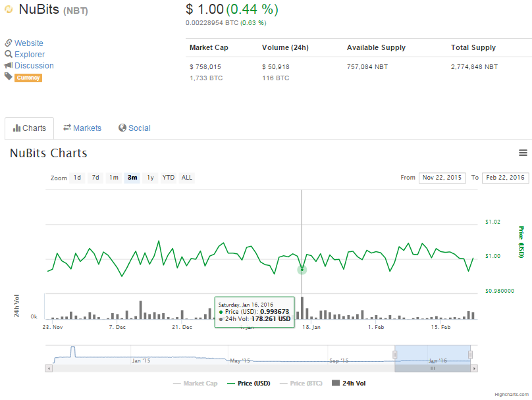Screen dimensions: 532x400
Task: Click the highlighted Jan 16 price point
Action: [x=302, y=270]
